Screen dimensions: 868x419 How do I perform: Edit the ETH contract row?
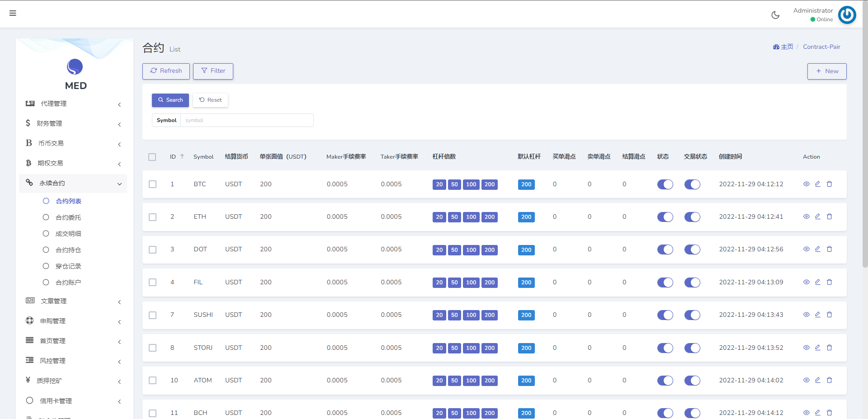pyautogui.click(x=817, y=217)
